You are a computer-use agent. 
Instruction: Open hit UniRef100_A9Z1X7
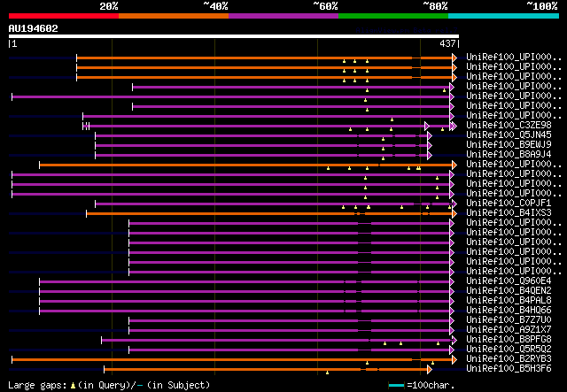(509, 330)
